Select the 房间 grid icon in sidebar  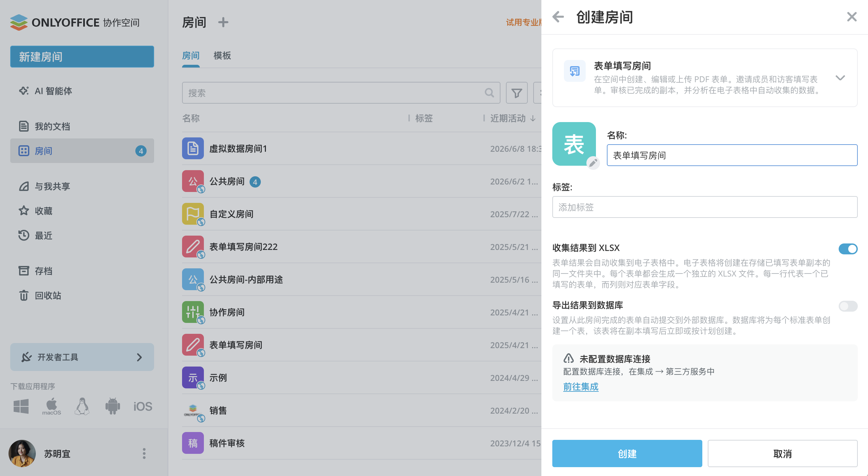tap(24, 151)
